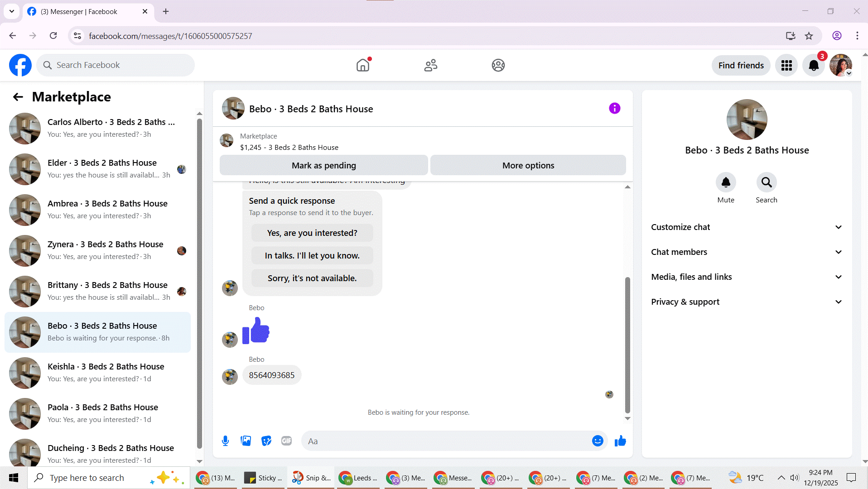Image resolution: width=868 pixels, height=489 pixels.
Task: Send quick response 'Yes, are you interested?'
Action: 312,233
